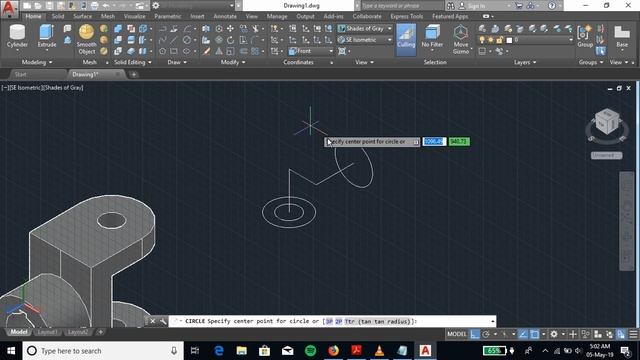The height and width of the screenshot is (360, 640).
Task: Select the Extrude tool
Action: [47, 36]
